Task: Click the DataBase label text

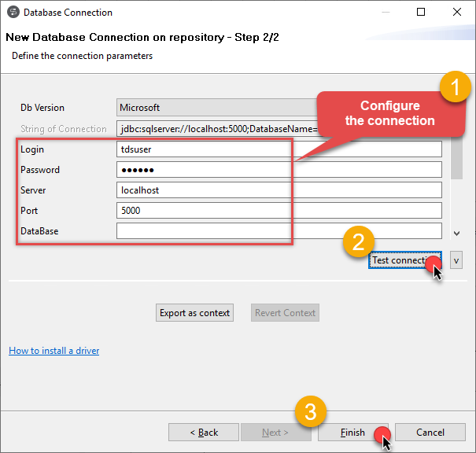Action: tap(39, 231)
